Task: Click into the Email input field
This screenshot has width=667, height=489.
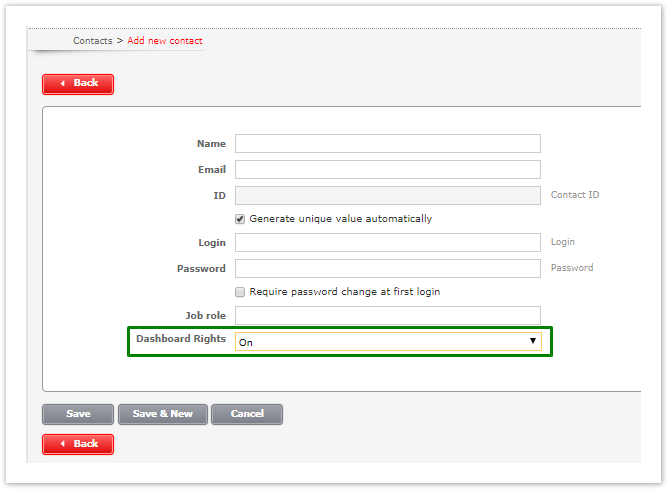Action: pos(388,170)
